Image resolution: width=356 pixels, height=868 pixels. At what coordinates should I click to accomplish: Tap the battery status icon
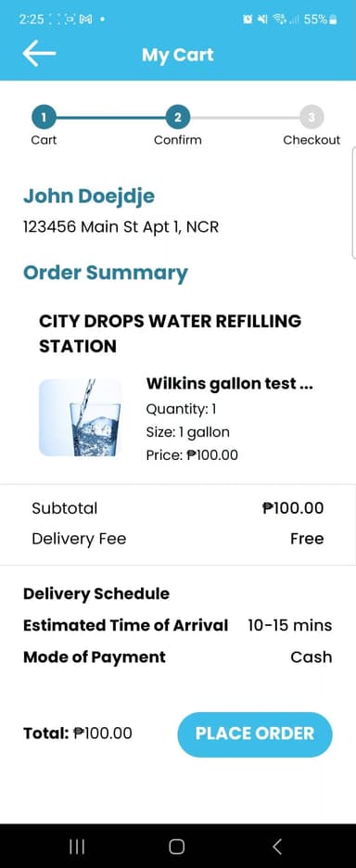(333, 19)
